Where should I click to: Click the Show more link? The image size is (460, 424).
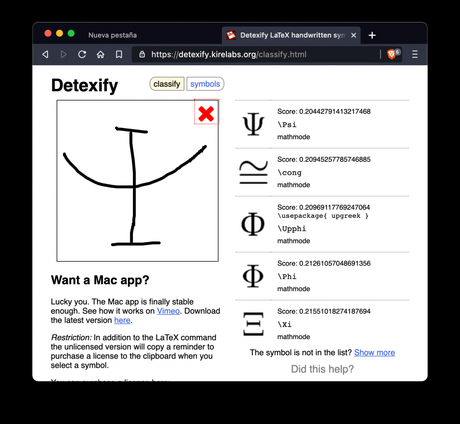point(374,353)
